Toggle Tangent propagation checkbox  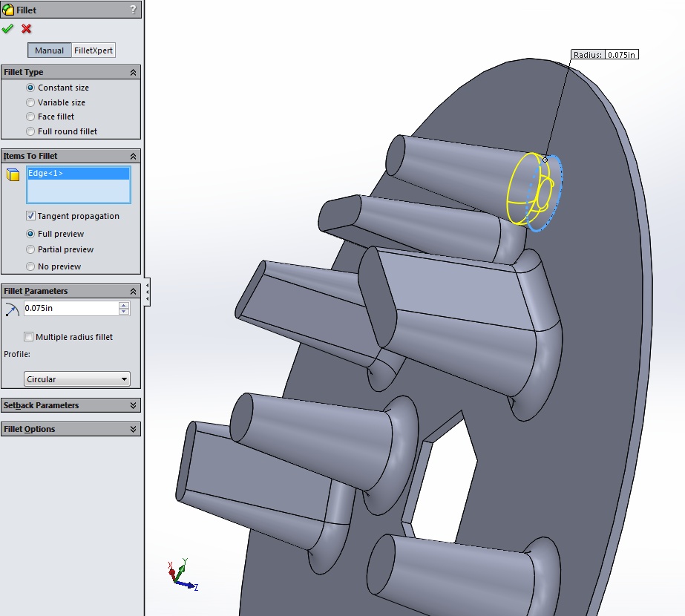pyautogui.click(x=30, y=216)
